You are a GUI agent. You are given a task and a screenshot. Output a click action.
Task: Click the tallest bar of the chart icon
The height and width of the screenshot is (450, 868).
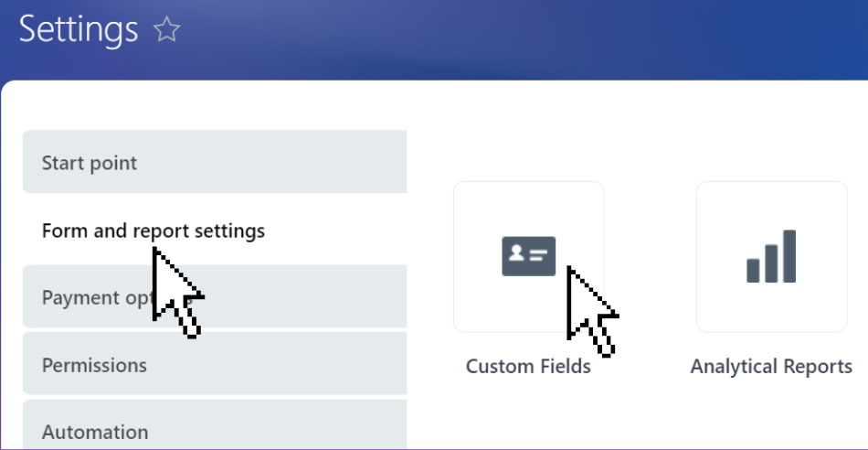coord(789,256)
